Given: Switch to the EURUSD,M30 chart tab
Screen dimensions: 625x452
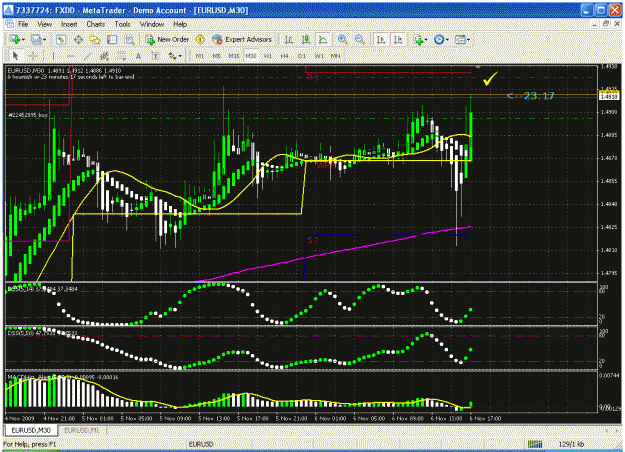Looking at the screenshot, I should 31,430.
